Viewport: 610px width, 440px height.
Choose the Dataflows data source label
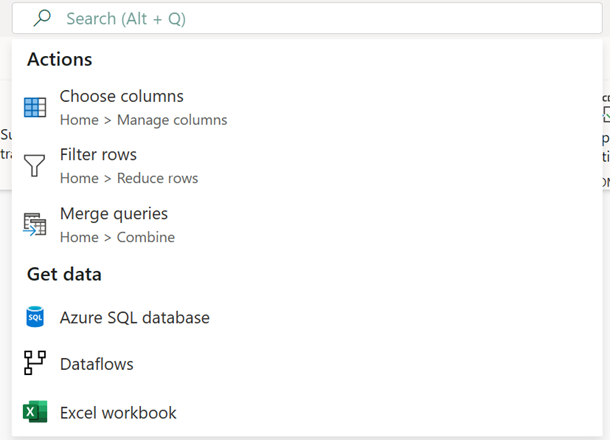(x=97, y=364)
